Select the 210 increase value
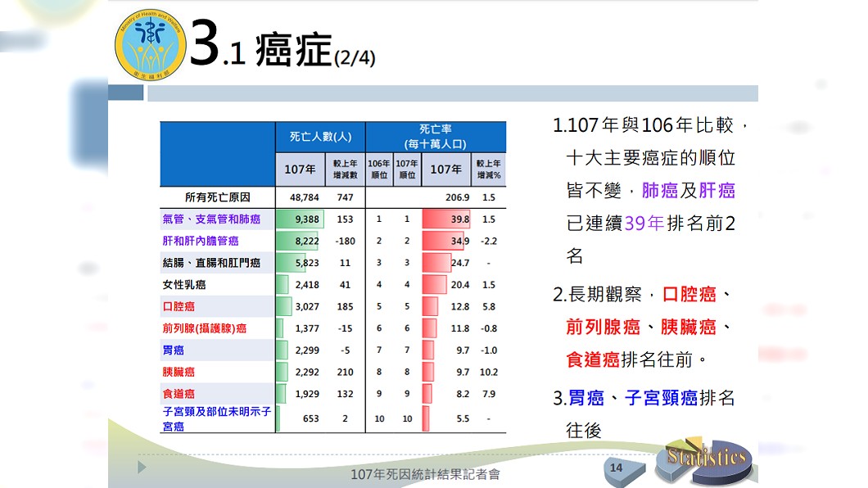The height and width of the screenshot is (488, 868). pos(345,373)
